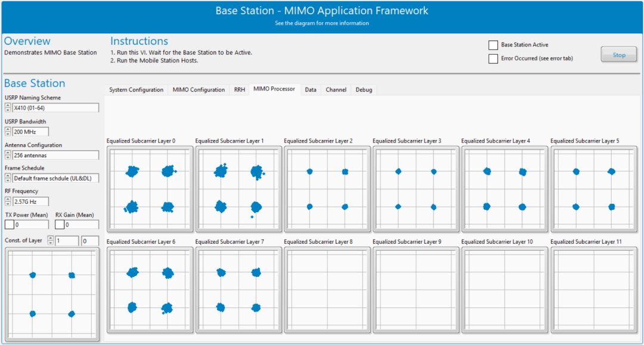
Task: Click the empty Equalized Subcarrier Layer 11 plot
Action: (x=594, y=290)
